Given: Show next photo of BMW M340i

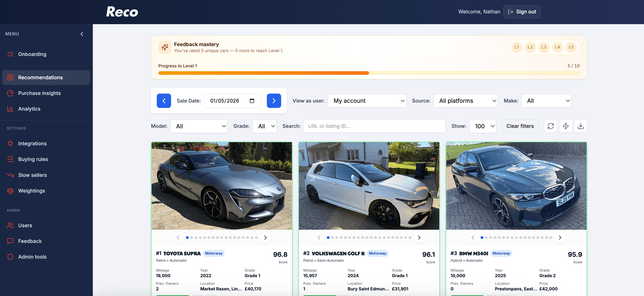Looking at the screenshot, I should [x=560, y=238].
